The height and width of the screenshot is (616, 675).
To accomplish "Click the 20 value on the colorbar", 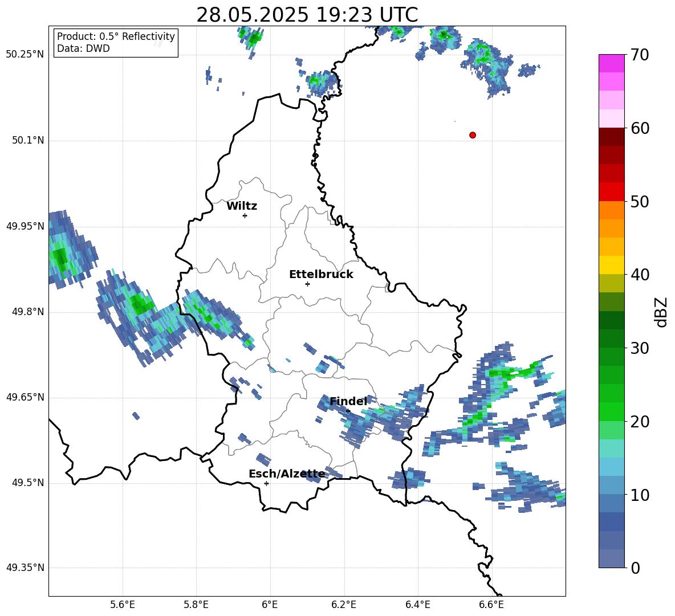I will point(640,421).
